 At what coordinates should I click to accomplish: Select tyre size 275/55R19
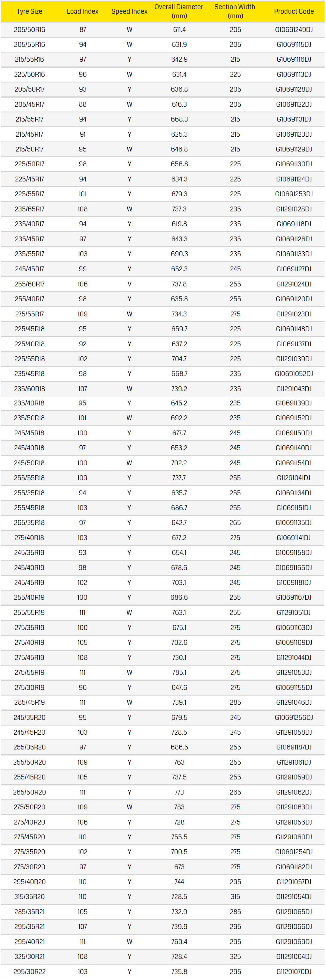click(29, 672)
